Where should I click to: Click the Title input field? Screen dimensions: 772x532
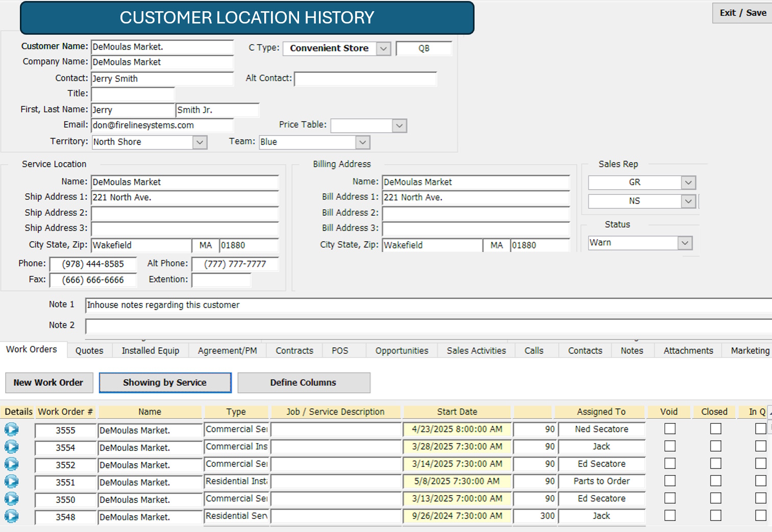133,94
